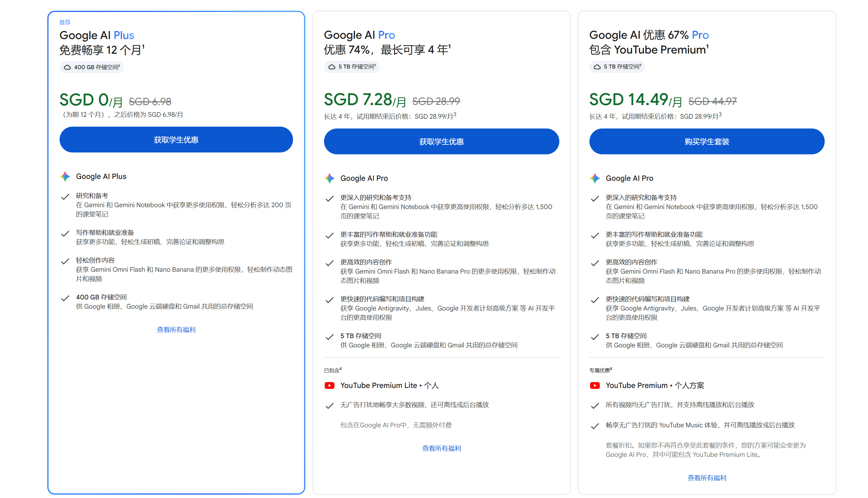This screenshot has height=498, width=868.
Task: Open 查看所有福利 link in Pro card
Action: pos(441,448)
